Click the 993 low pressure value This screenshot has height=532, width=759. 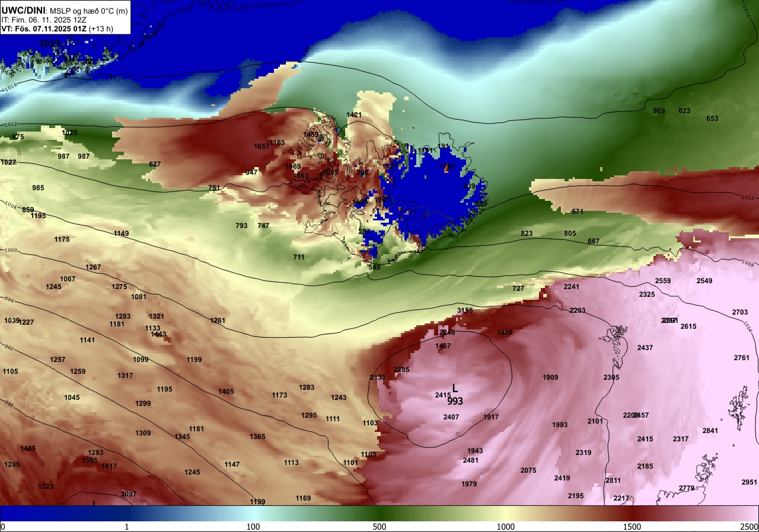click(x=455, y=401)
